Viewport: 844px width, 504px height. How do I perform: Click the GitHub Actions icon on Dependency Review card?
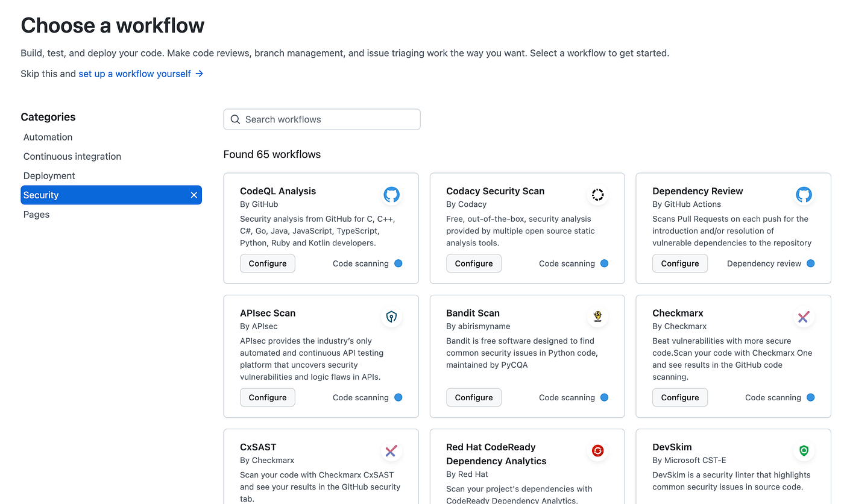click(x=804, y=195)
